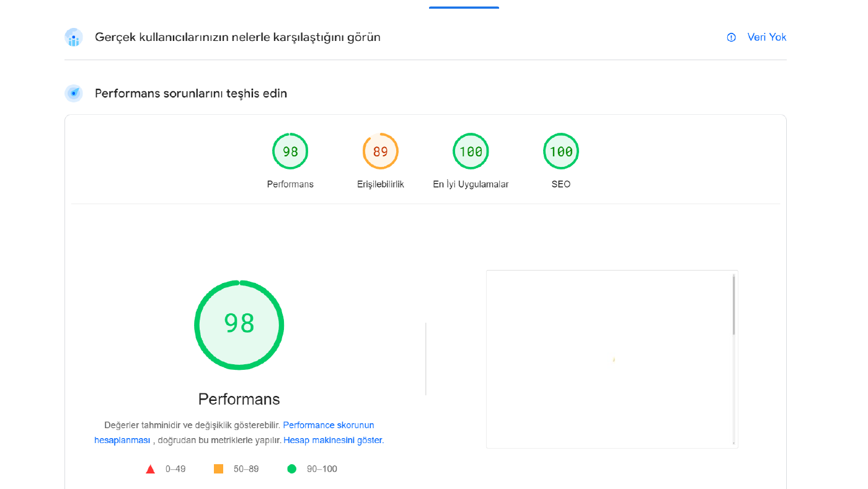
Task: Click the large 98 performance gauge
Action: (x=239, y=325)
